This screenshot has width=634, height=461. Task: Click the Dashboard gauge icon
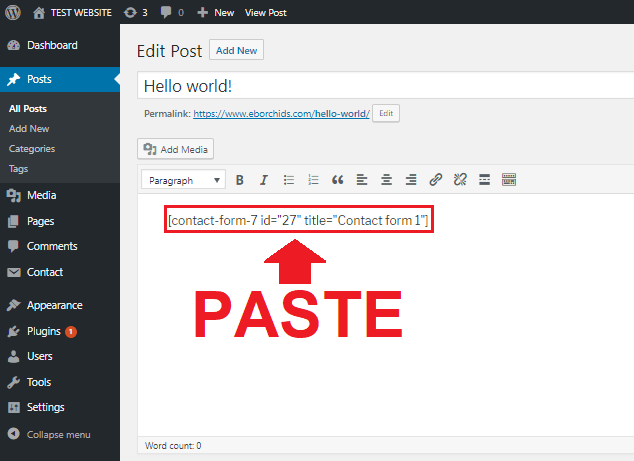click(x=13, y=45)
